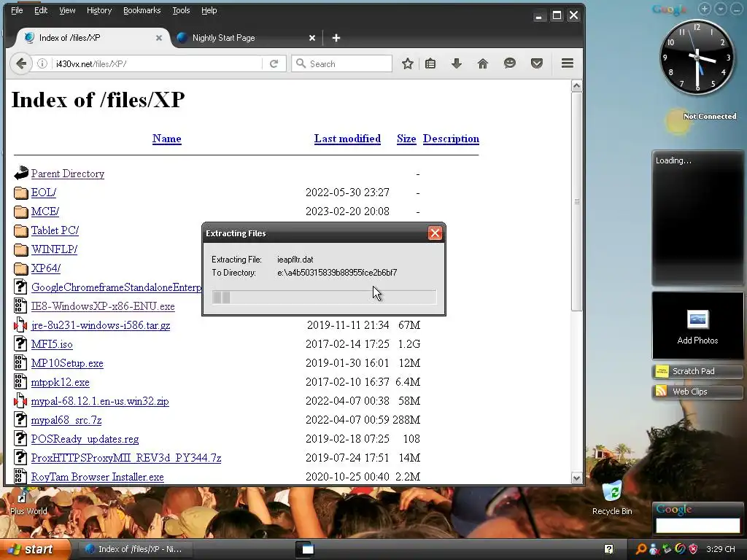
Task: Download POSReady_updates.reg
Action: [x=85, y=439]
